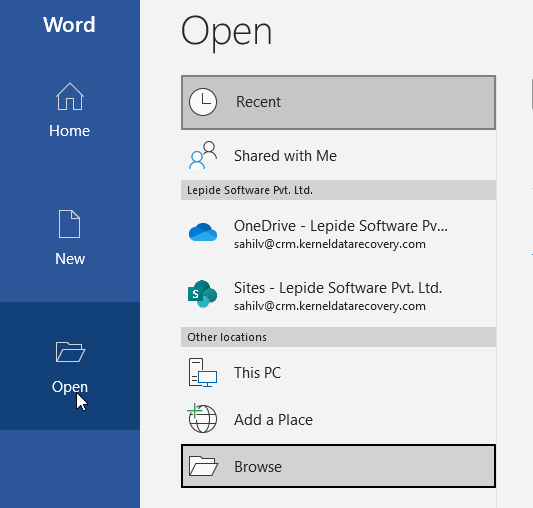The height and width of the screenshot is (508, 533).
Task: Click the Sites account email address
Action: click(329, 306)
